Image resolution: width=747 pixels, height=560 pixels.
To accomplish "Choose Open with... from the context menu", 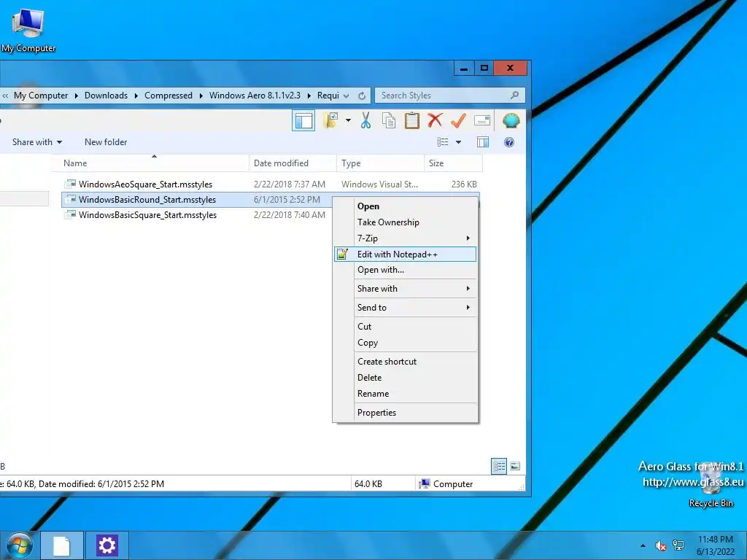I will coord(406,270).
